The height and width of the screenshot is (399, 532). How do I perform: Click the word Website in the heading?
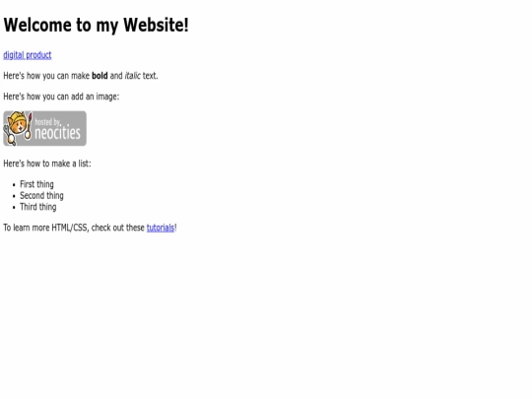tap(154, 25)
